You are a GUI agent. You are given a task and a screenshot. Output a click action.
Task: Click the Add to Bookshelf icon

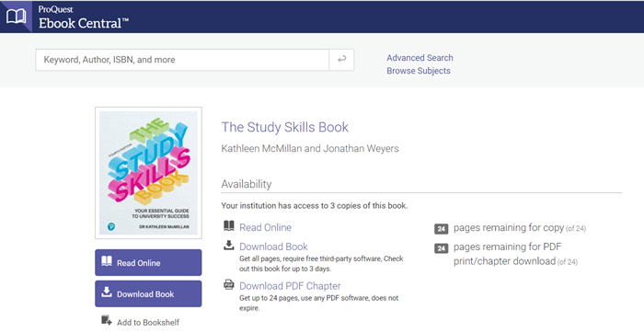107,321
